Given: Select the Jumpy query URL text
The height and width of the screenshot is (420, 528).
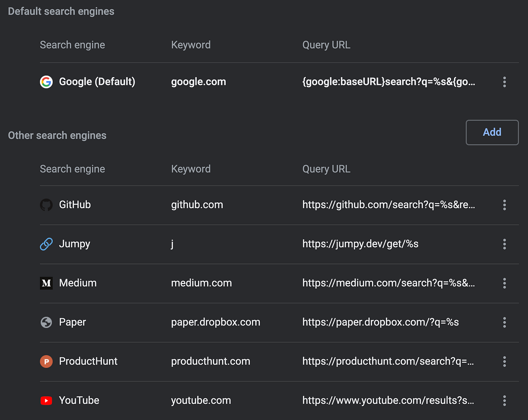Looking at the screenshot, I should click(x=360, y=244).
